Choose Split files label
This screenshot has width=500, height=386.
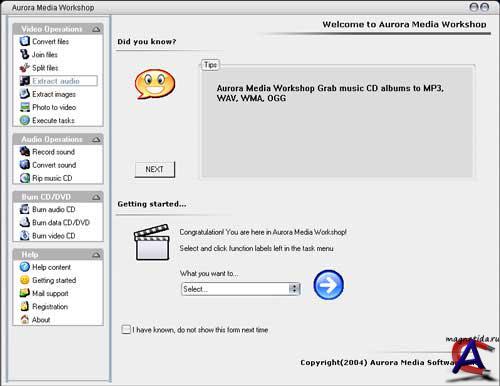click(x=45, y=68)
